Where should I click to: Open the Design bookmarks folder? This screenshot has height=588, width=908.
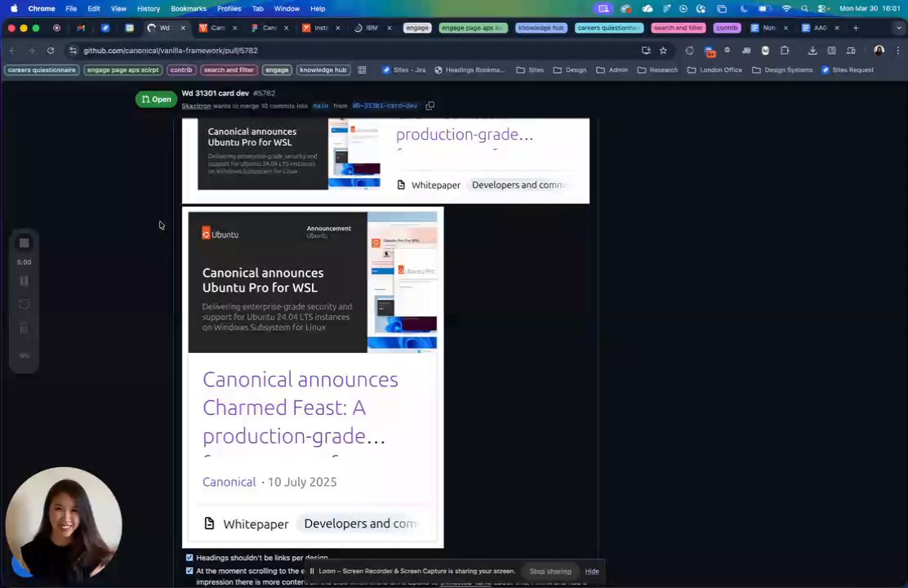pyautogui.click(x=570, y=70)
